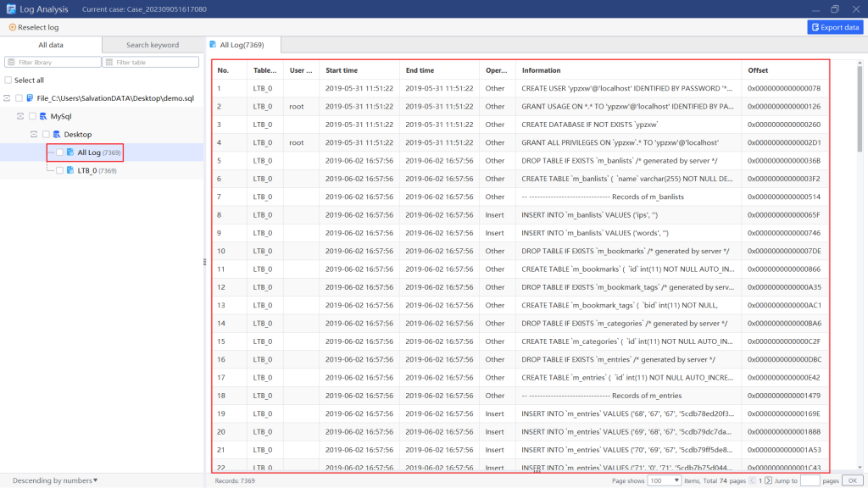Click the demo.sql file icon
This screenshot has width=868, height=488.
pyautogui.click(x=30, y=98)
